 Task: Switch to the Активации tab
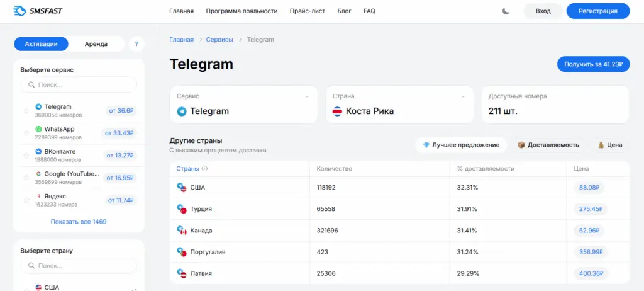pyautogui.click(x=41, y=44)
